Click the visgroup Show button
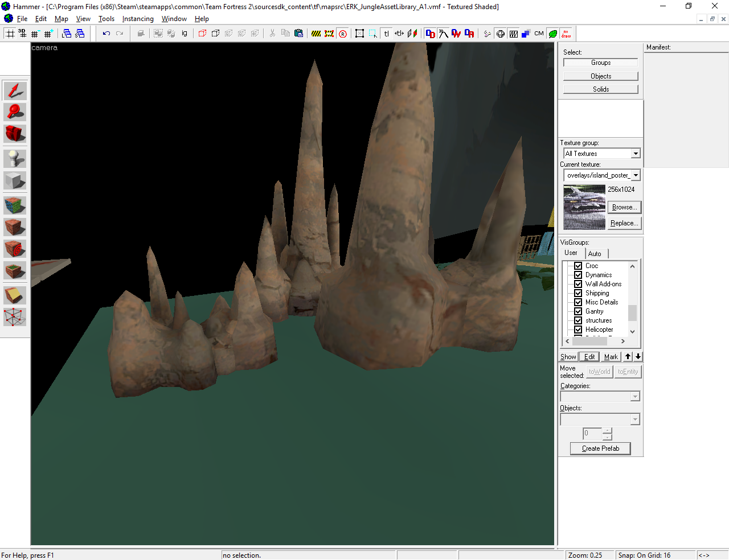 tap(568, 357)
